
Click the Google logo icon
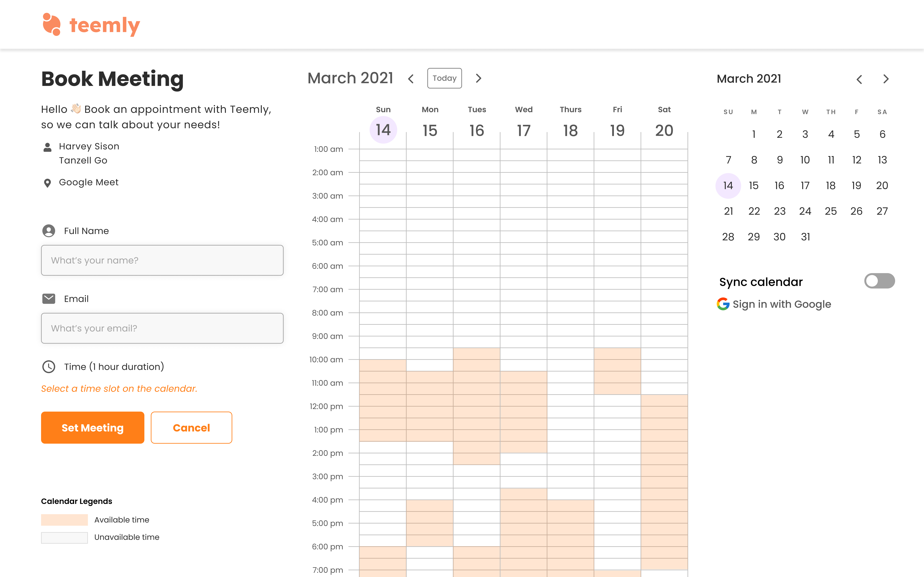tap(723, 304)
